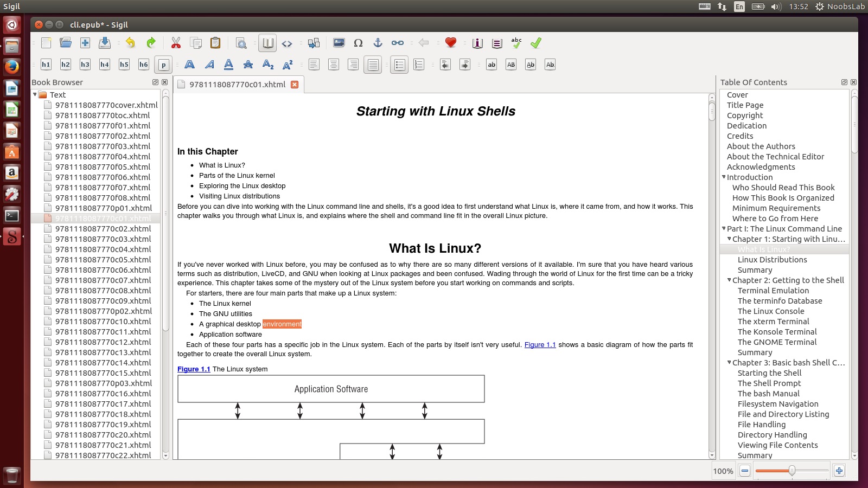Zoom out with the minus button

tap(745, 471)
